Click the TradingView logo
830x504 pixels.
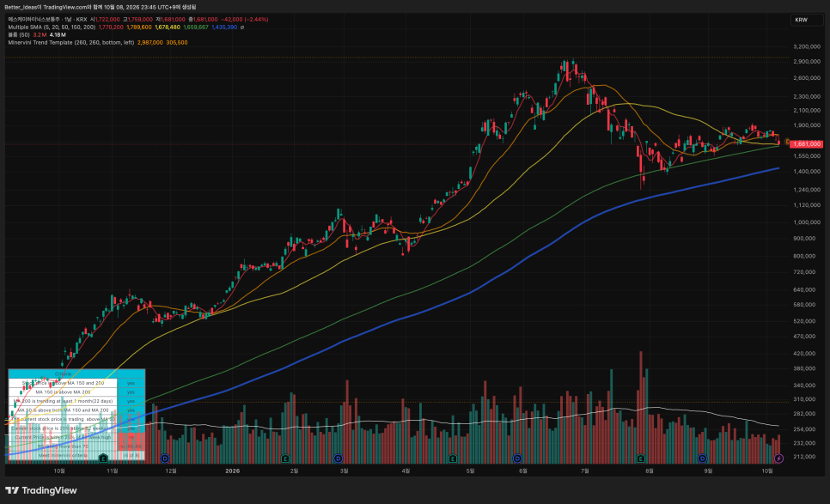point(41,490)
